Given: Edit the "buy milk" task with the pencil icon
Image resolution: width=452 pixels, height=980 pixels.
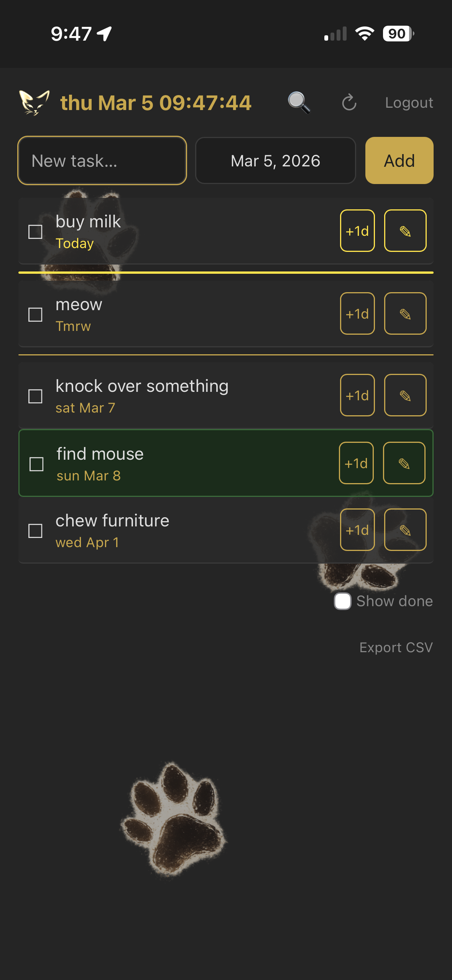Looking at the screenshot, I should (405, 231).
